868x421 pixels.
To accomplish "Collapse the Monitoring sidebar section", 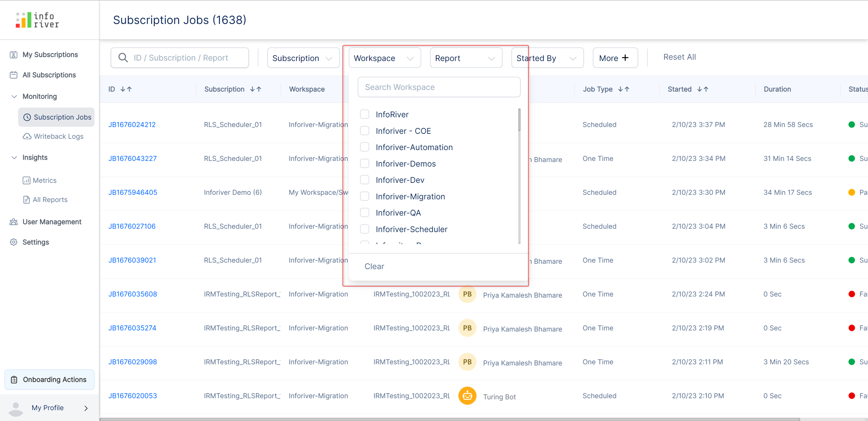I will point(14,96).
